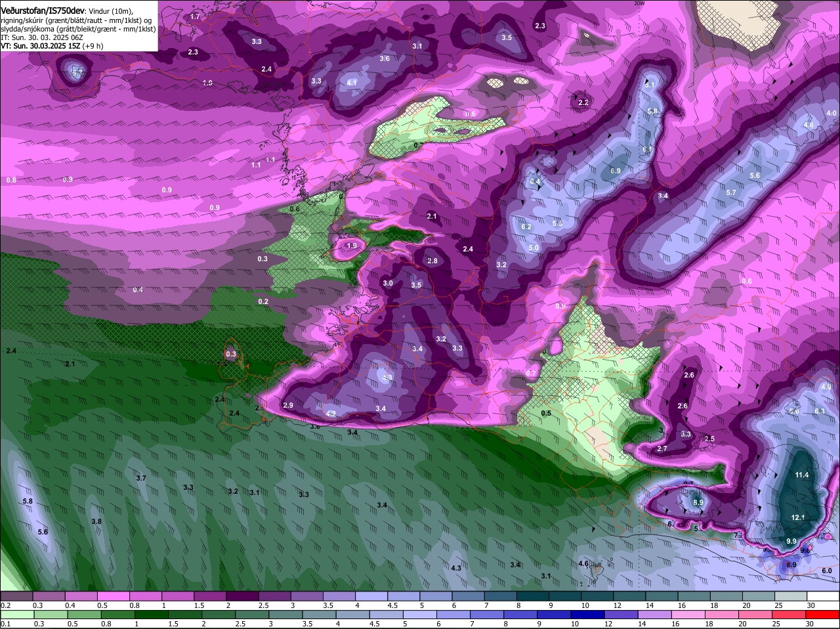Click the Veðurstofan/IS750dev title text
This screenshot has width=840, height=629.
click(43, 11)
